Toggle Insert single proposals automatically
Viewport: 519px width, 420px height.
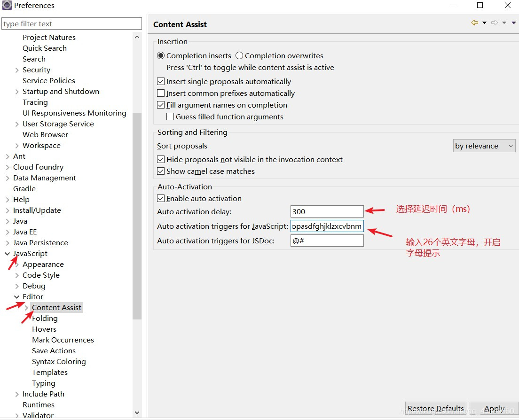click(161, 81)
